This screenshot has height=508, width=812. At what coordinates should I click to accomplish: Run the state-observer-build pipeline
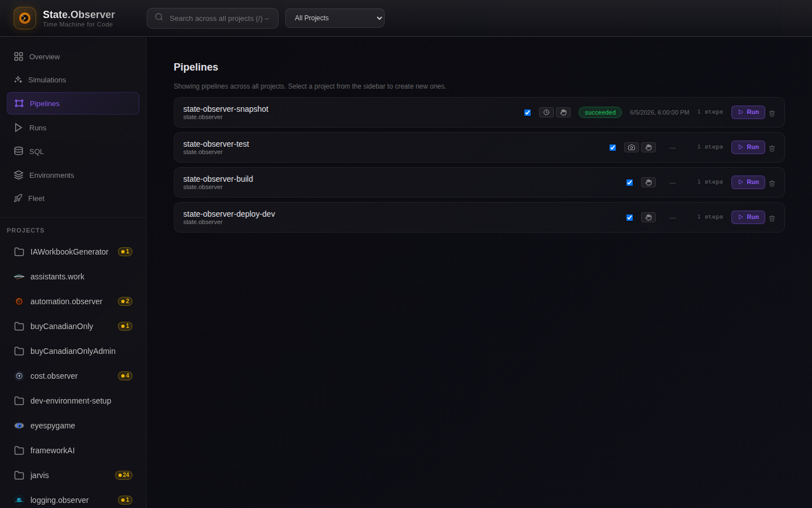pos(748,182)
